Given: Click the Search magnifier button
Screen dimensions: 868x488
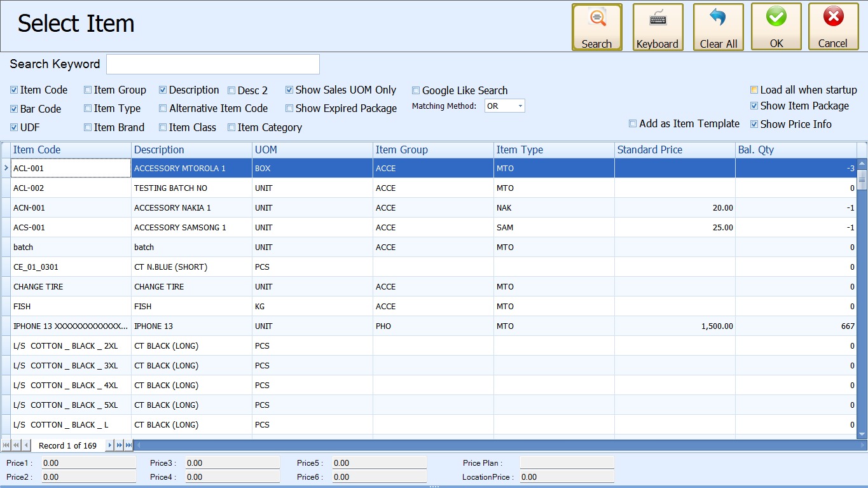Looking at the screenshot, I should pos(596,27).
